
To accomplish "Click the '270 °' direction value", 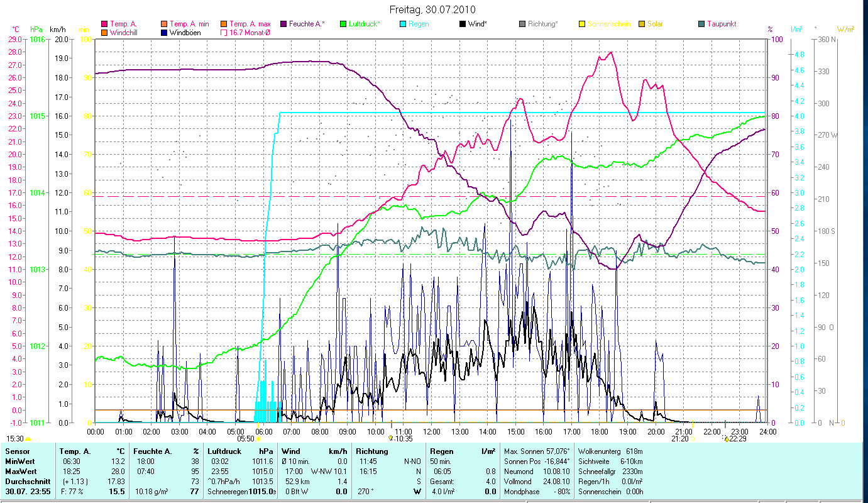I will (x=367, y=492).
